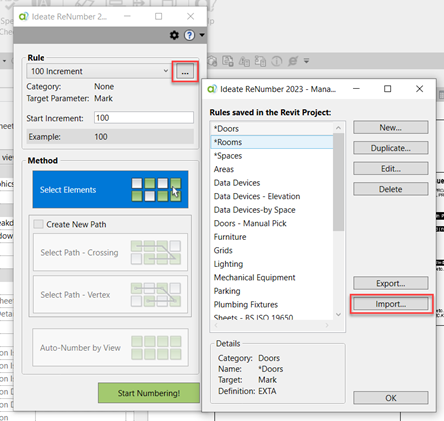This screenshot has height=421, width=444.
Task: Open the settings gear in Ideate ReNumber
Action: pos(174,35)
